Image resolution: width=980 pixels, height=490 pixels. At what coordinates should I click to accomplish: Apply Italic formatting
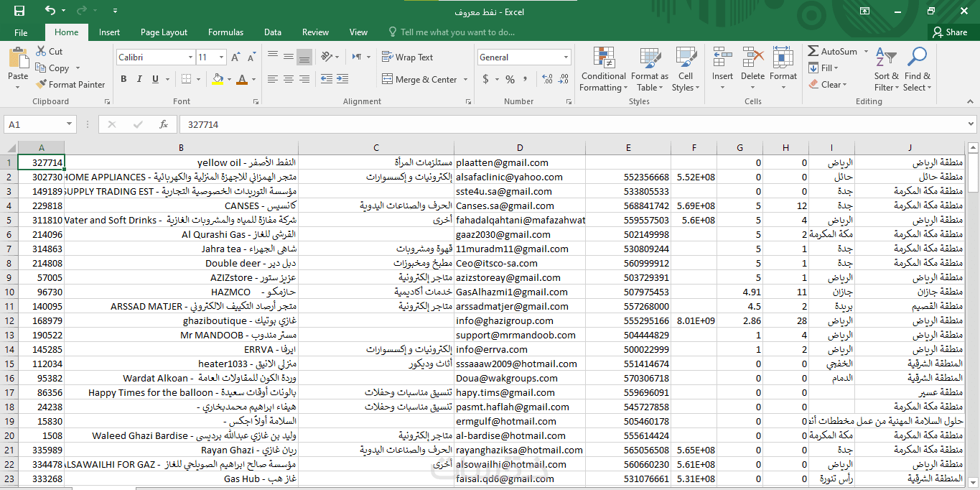click(139, 79)
